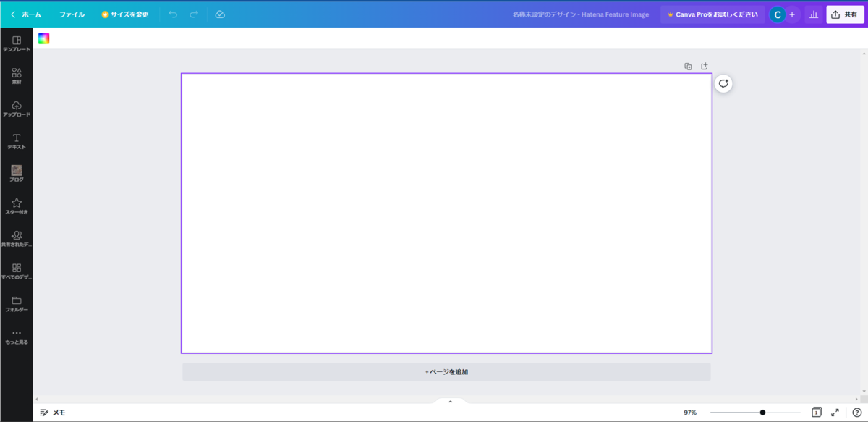This screenshot has width=868, height=422.
Task: Click the zoom slider handle
Action: click(x=762, y=413)
